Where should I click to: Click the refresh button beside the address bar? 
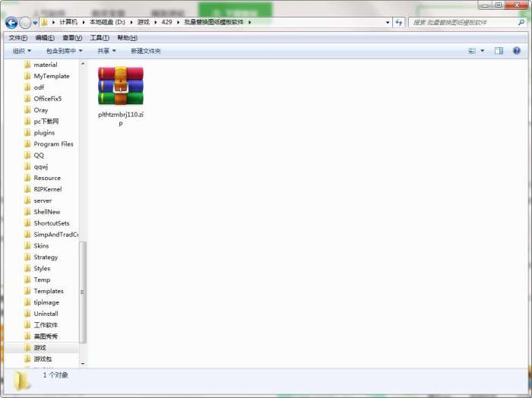coord(399,22)
